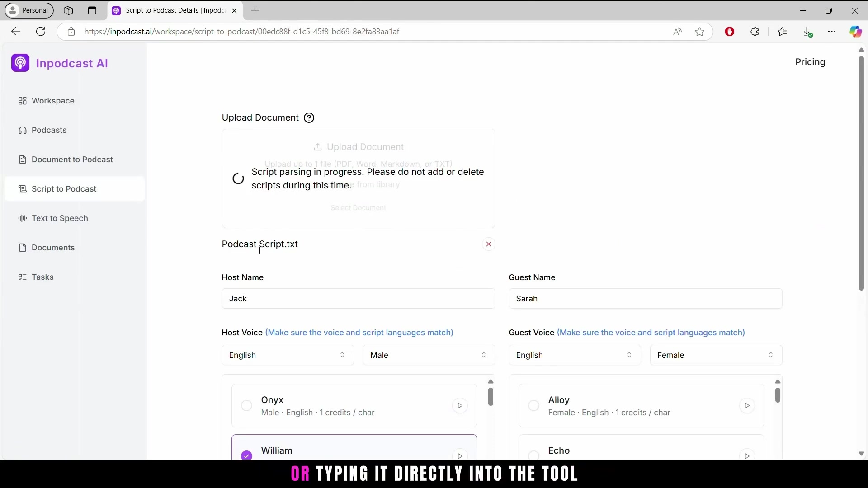Viewport: 868px width, 488px height.
Task: Go back with browser back arrow
Action: 16,32
